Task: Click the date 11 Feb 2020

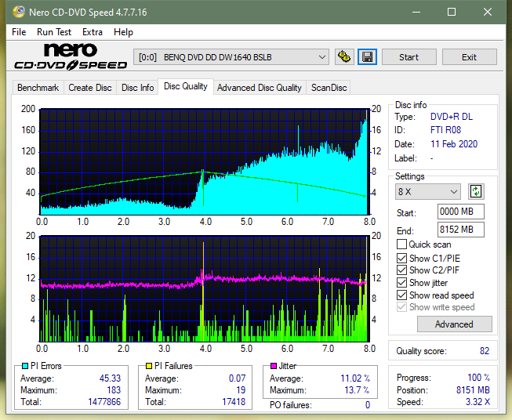Action: pyautogui.click(x=454, y=144)
